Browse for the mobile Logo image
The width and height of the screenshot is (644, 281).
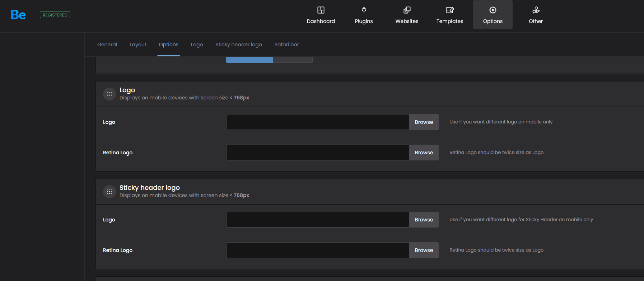point(424,122)
